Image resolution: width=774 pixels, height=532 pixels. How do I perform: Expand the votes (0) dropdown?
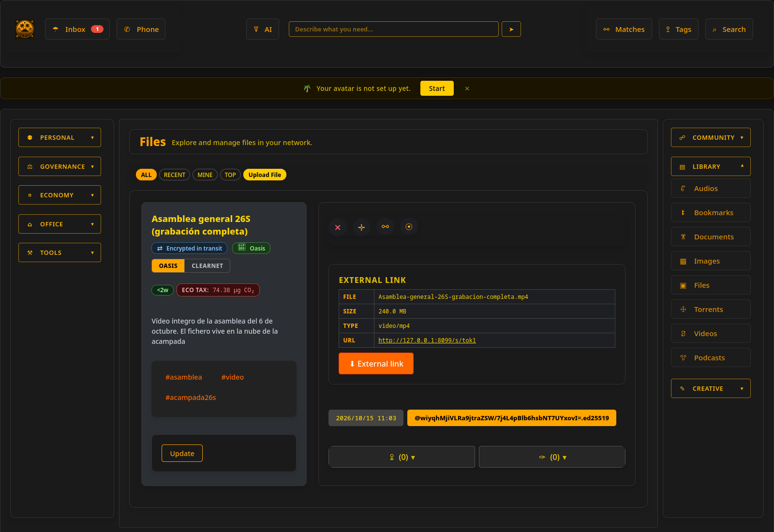(x=402, y=457)
